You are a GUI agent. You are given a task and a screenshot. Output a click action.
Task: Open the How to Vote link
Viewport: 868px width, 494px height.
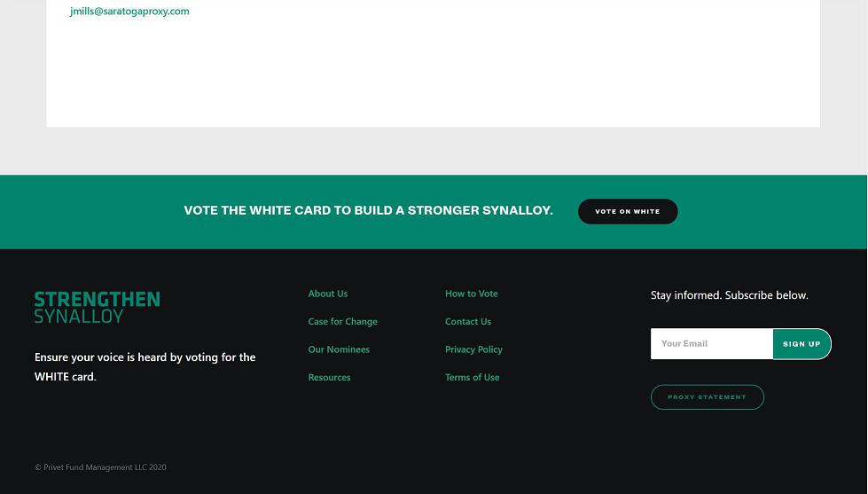click(x=471, y=294)
